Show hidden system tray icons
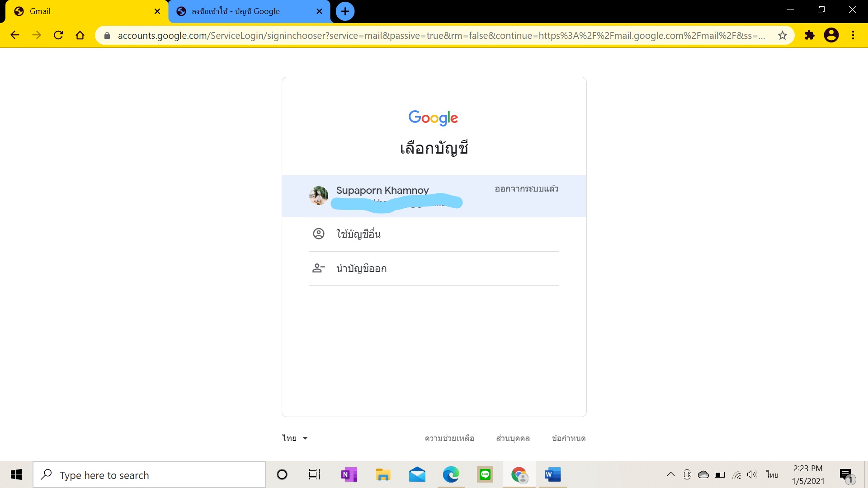Image resolution: width=868 pixels, height=488 pixels. click(x=671, y=474)
